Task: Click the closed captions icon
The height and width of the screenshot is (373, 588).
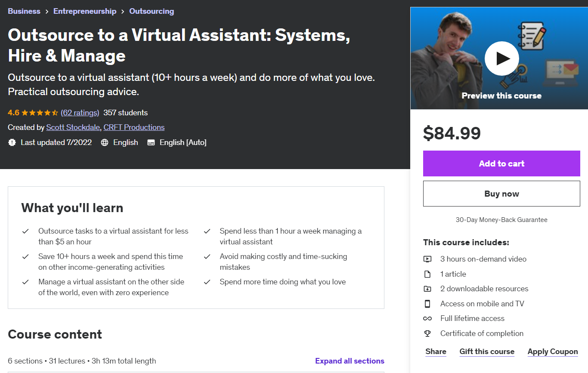Action: pos(151,142)
